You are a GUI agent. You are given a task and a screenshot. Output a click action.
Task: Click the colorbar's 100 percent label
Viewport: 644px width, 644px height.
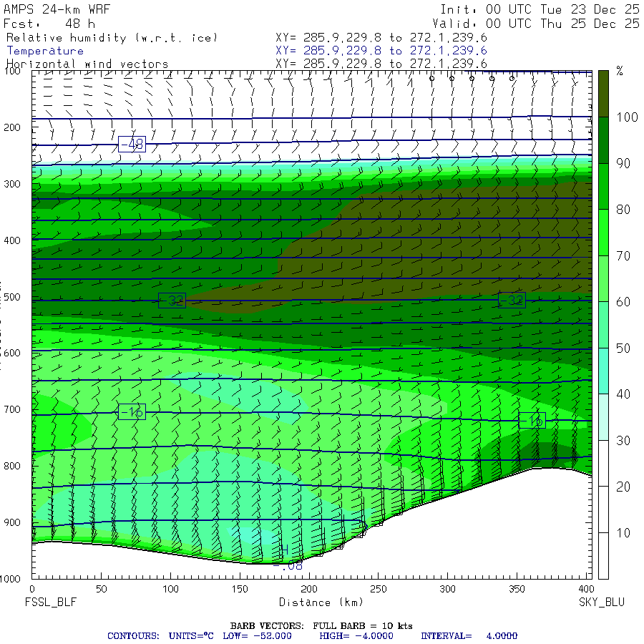[627, 117]
